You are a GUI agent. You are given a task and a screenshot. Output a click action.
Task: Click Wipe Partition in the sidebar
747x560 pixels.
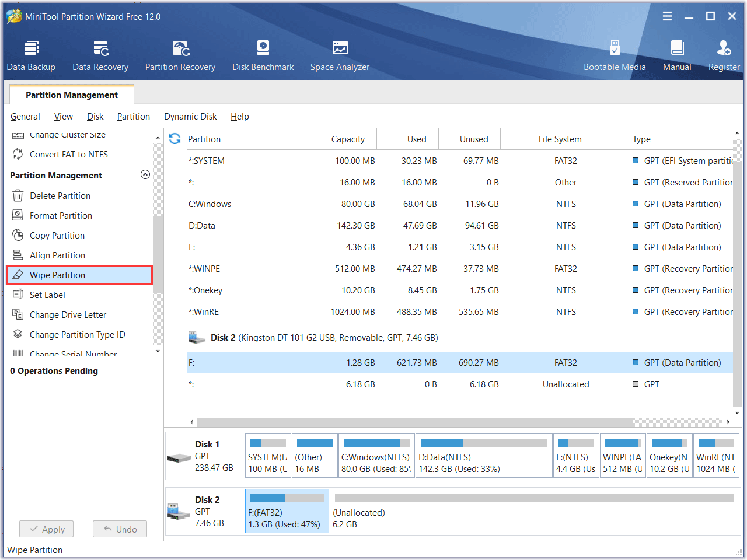click(x=79, y=275)
